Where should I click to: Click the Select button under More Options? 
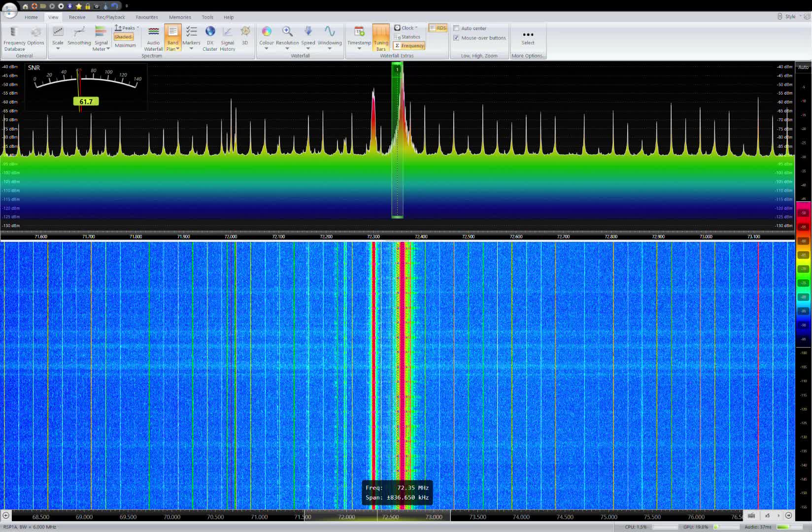528,37
